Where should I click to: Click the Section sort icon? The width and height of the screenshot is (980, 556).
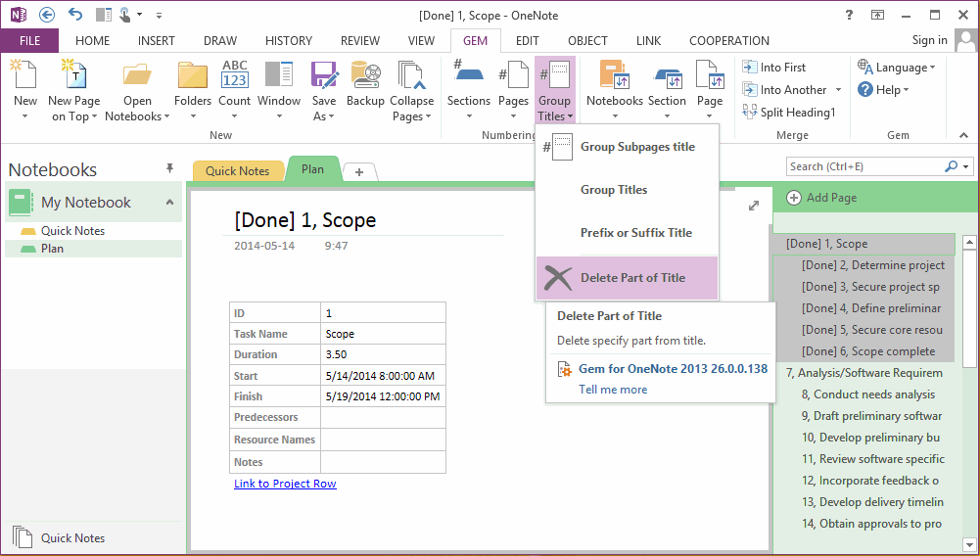pos(667,77)
